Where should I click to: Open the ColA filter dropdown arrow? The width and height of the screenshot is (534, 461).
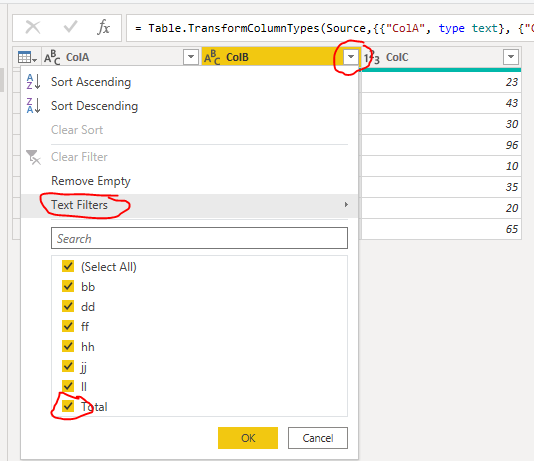coord(191,57)
